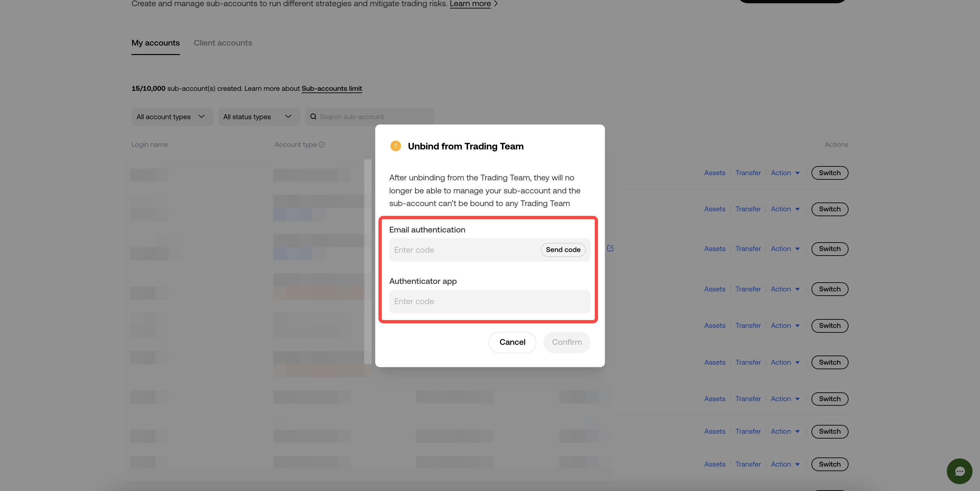Image resolution: width=980 pixels, height=491 pixels.
Task: Open the live chat support bubble
Action: [x=960, y=471]
